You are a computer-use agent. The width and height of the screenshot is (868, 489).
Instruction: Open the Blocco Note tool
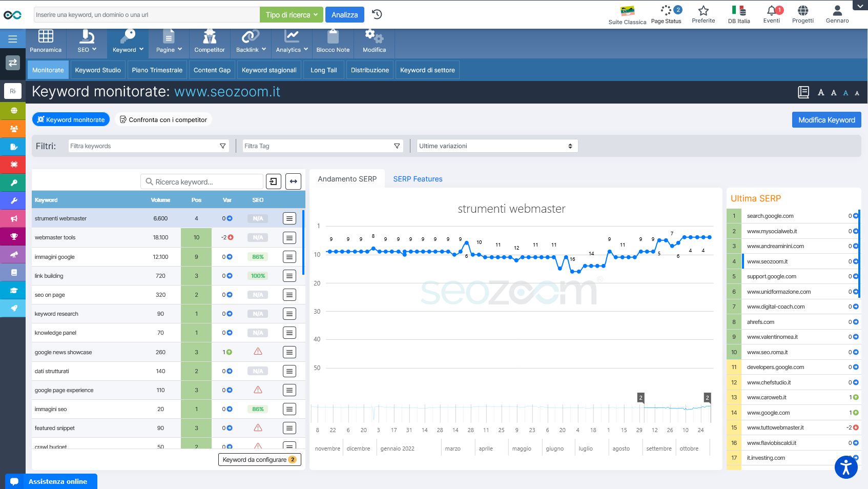point(333,43)
